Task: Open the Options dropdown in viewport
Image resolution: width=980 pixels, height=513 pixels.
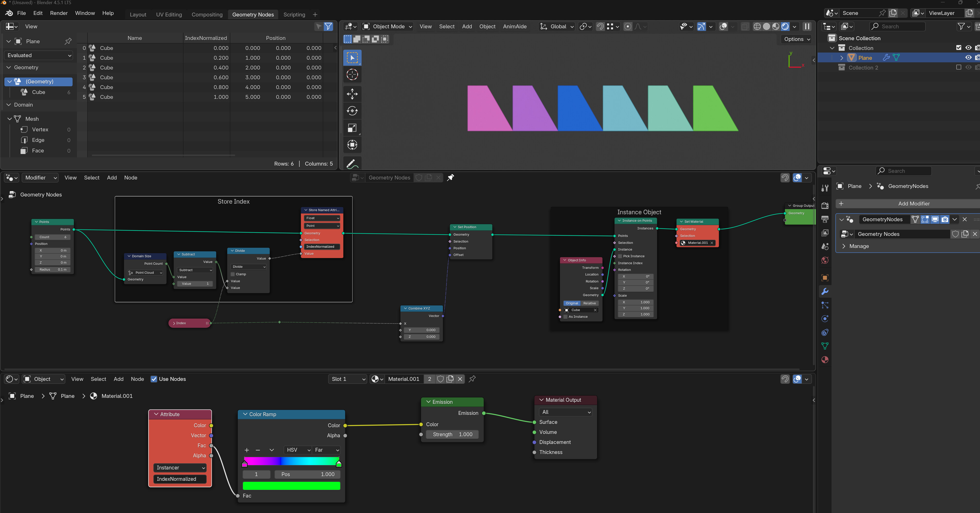Action: pyautogui.click(x=797, y=39)
